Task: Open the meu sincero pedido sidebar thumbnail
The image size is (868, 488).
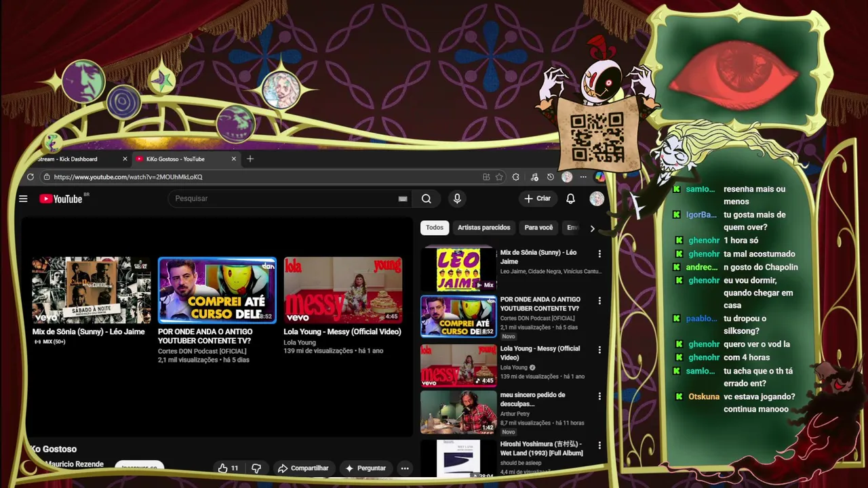Action: (x=458, y=412)
